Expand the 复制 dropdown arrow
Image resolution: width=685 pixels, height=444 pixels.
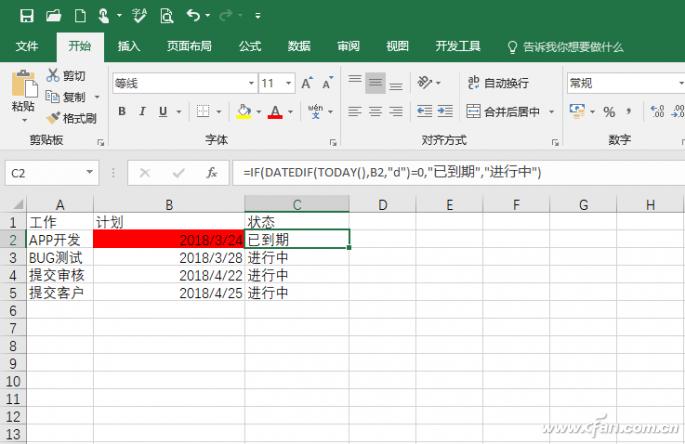[97, 97]
